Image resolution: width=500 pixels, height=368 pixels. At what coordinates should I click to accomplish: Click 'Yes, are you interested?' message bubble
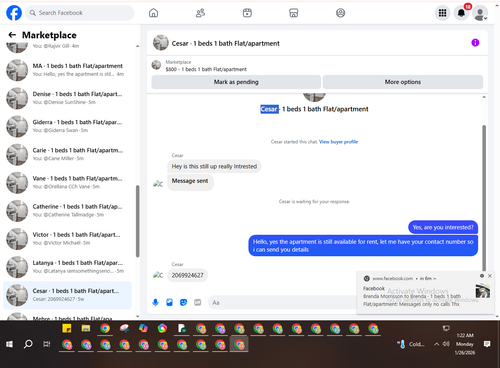click(x=443, y=227)
